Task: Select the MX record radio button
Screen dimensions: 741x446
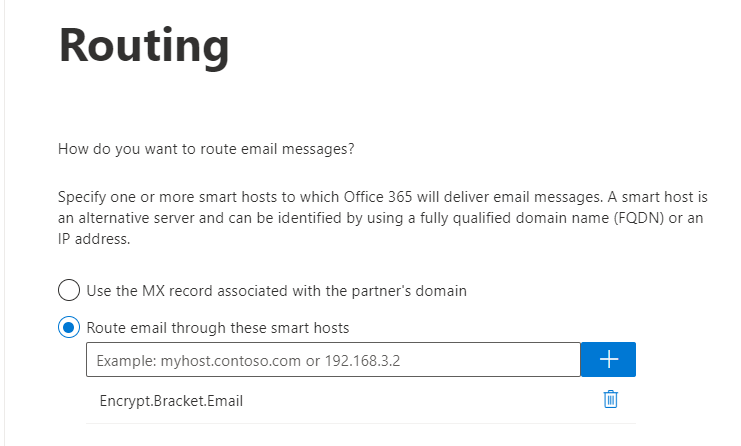Action: point(69,290)
